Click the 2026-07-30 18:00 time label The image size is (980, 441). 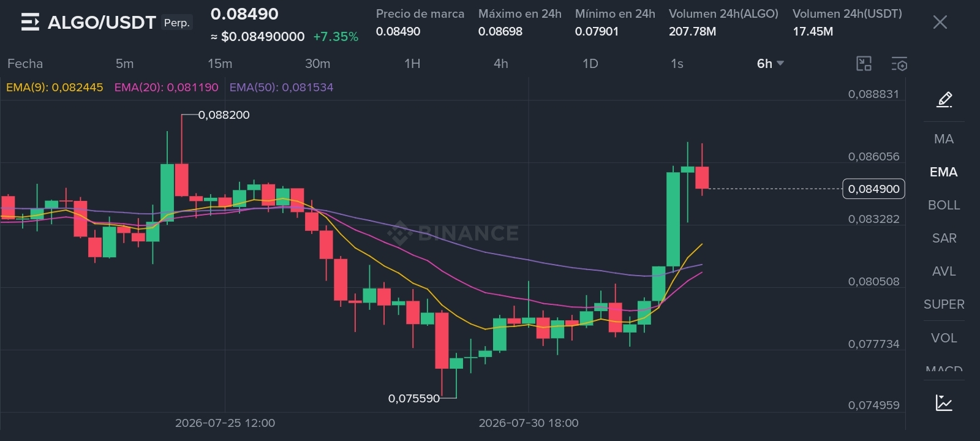click(529, 423)
